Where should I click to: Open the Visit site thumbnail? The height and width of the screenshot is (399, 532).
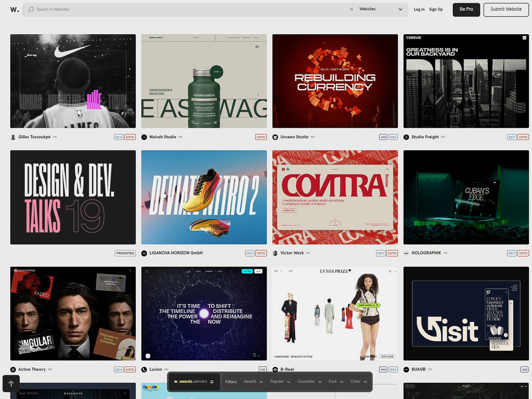click(x=466, y=313)
